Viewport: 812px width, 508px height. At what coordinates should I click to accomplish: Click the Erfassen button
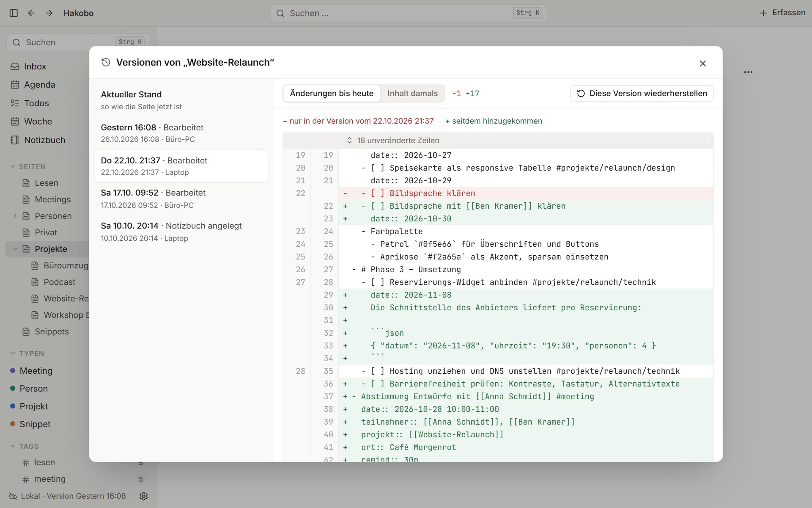click(782, 13)
